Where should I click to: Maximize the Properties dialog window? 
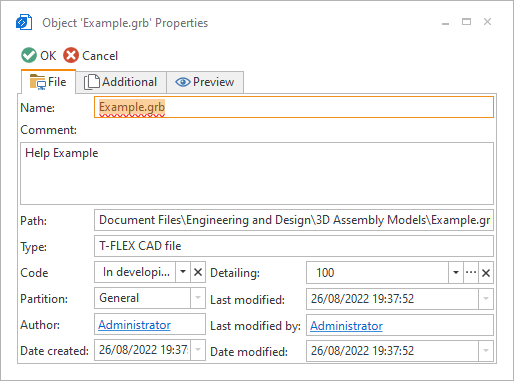(x=466, y=22)
